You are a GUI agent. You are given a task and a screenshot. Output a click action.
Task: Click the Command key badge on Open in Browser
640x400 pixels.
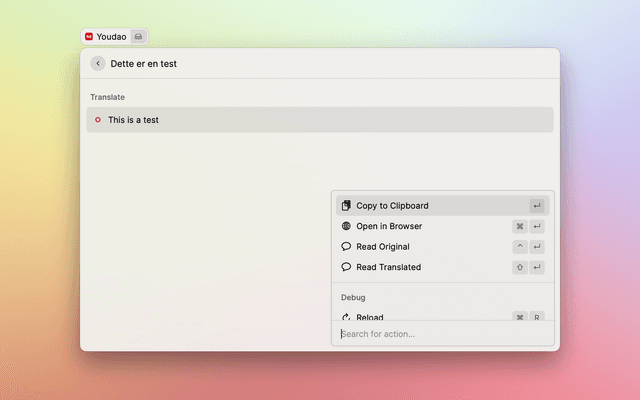click(x=519, y=226)
